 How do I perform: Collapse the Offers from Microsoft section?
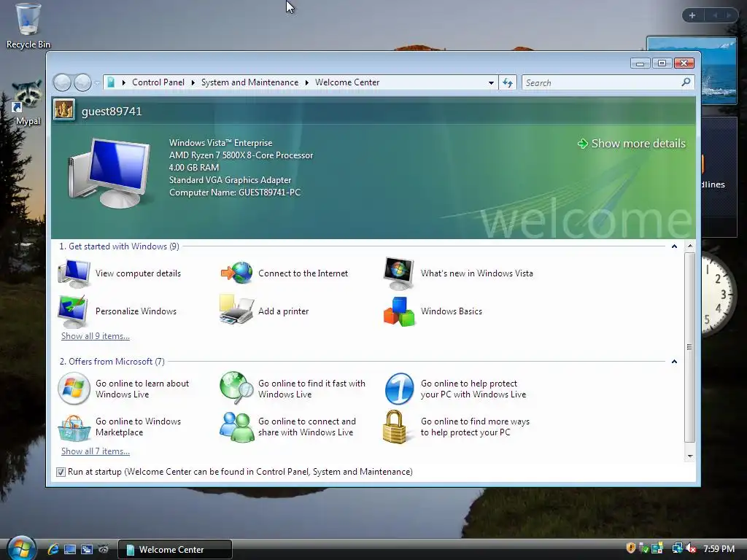(x=674, y=362)
